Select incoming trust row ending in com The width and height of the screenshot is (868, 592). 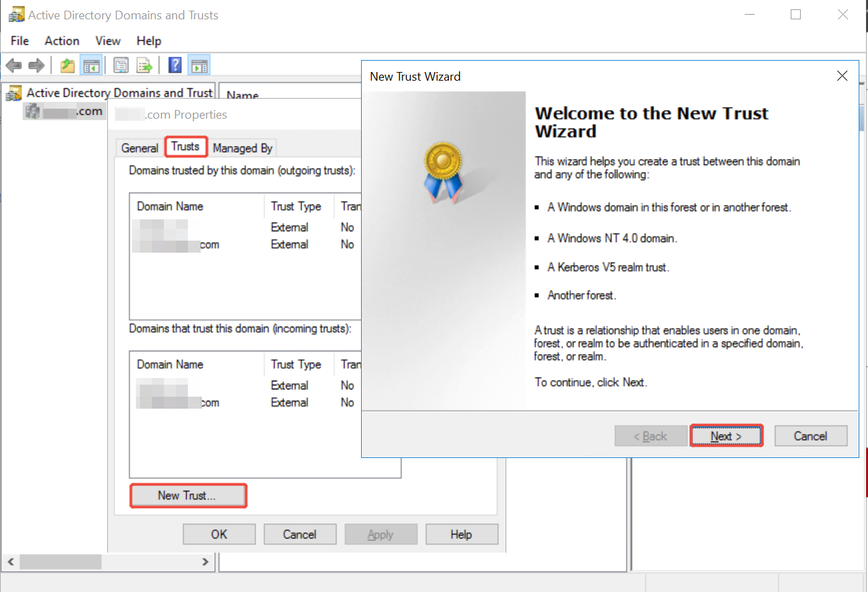tap(245, 403)
